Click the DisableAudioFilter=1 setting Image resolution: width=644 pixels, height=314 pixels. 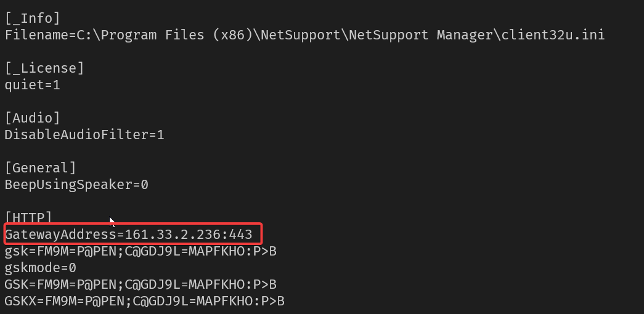click(x=84, y=135)
